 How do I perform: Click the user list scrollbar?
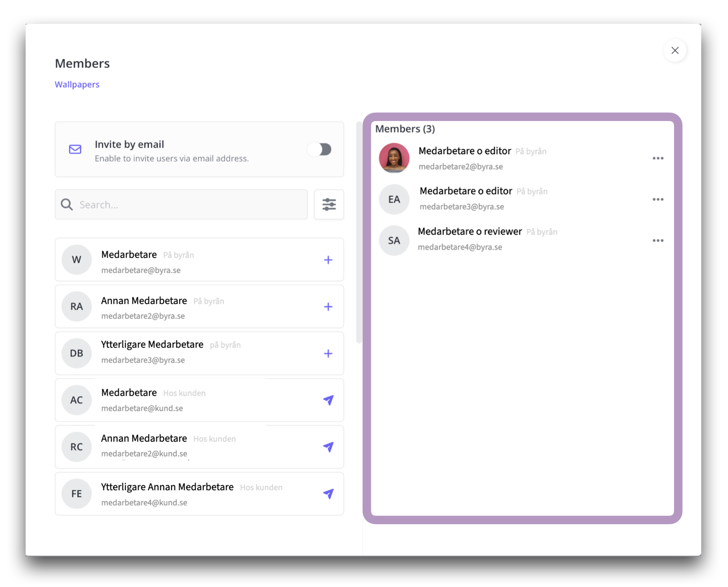coord(359,233)
